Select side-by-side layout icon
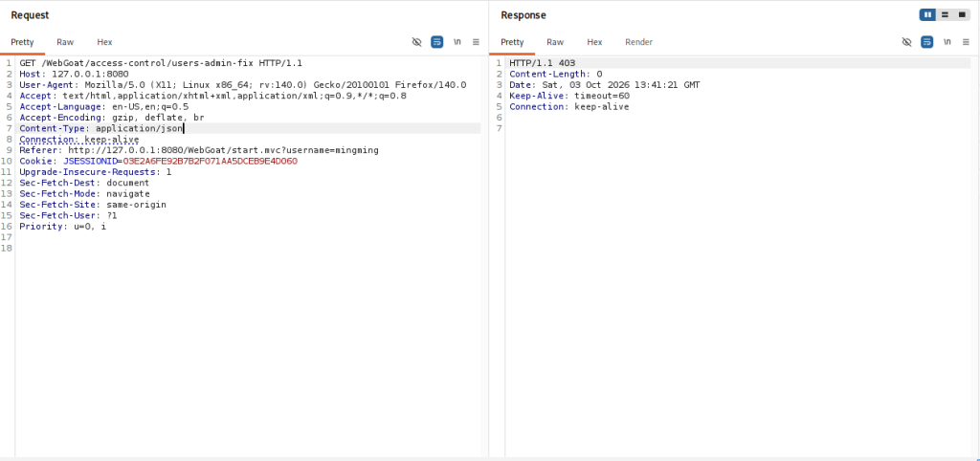 coord(927,14)
